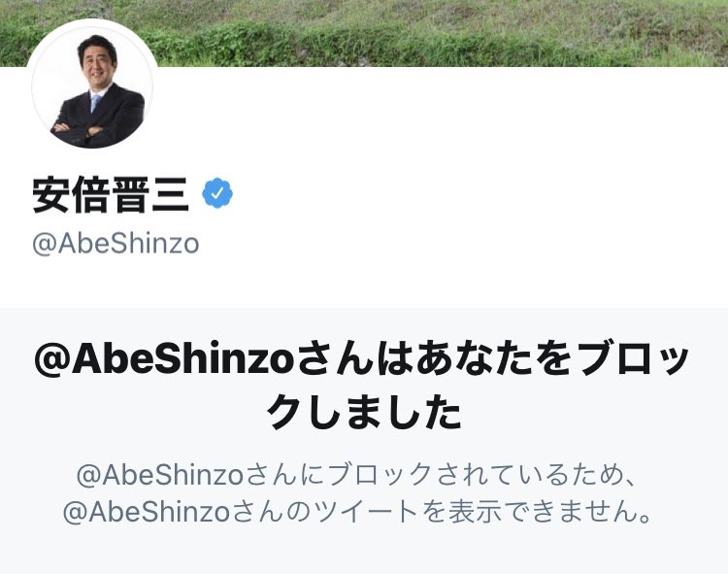Click the display name 安倍晋三
This screenshot has height=574, width=728.
(x=111, y=194)
